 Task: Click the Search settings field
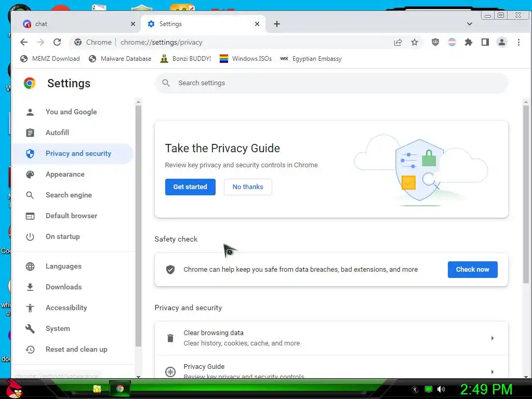pyautogui.click(x=331, y=83)
